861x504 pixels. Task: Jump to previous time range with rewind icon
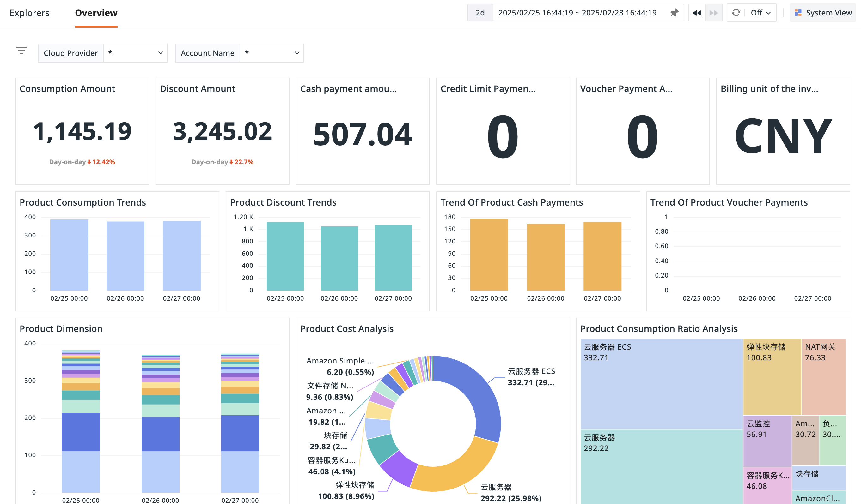coord(697,13)
